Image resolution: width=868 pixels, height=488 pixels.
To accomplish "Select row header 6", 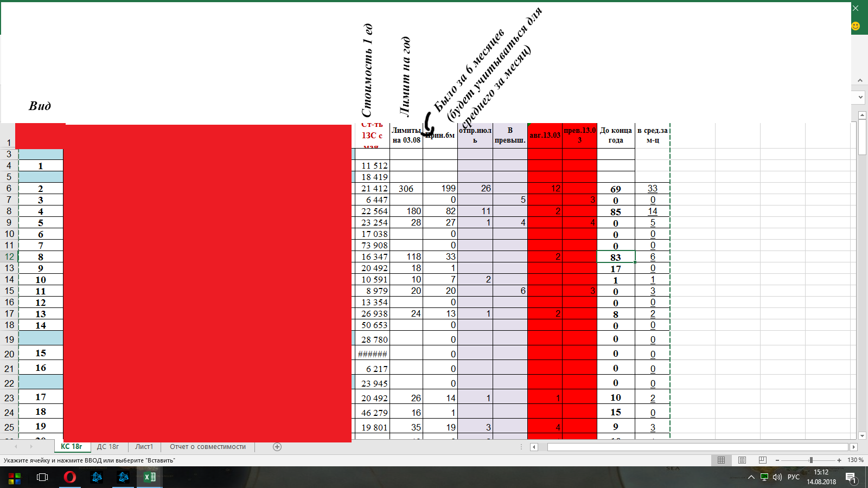I will [x=9, y=188].
